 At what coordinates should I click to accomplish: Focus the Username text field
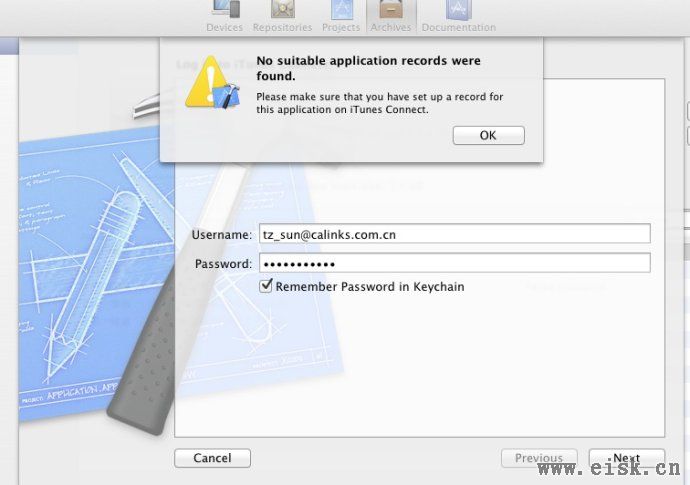[455, 234]
